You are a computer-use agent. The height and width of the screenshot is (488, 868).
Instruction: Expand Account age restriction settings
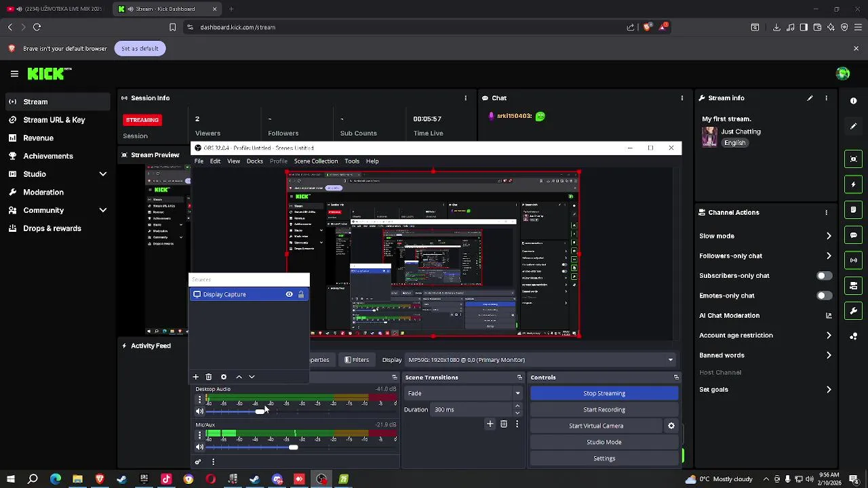click(829, 335)
